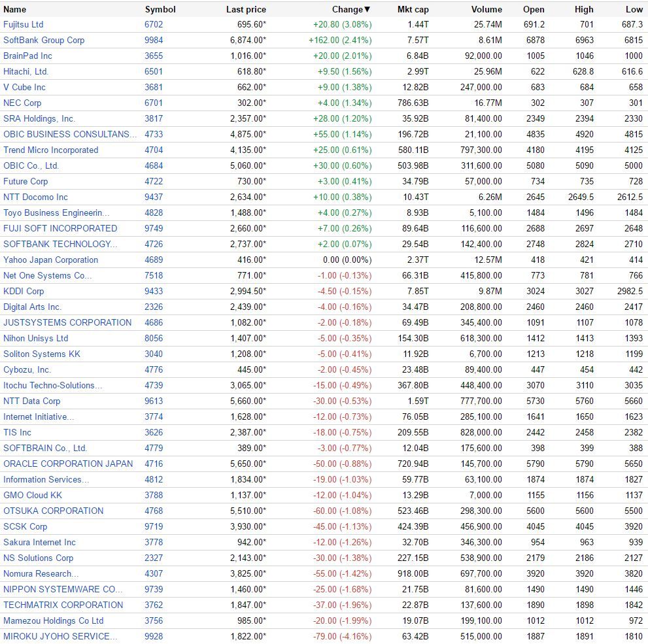648x644 pixels.
Task: Open V Cube Inc link
Action: pos(24,87)
